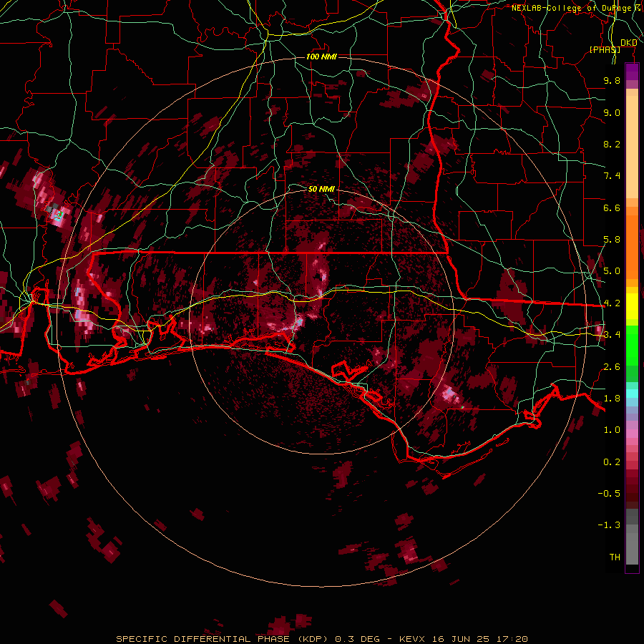Click the Specific Differential Phase caption text
The height and width of the screenshot is (644, 644).
321,639
